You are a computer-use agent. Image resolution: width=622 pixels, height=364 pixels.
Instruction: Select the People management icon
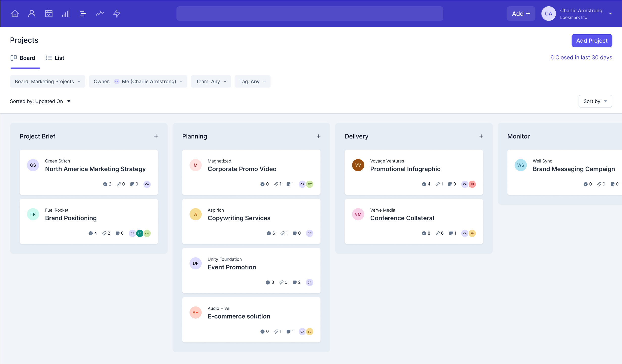point(32,13)
